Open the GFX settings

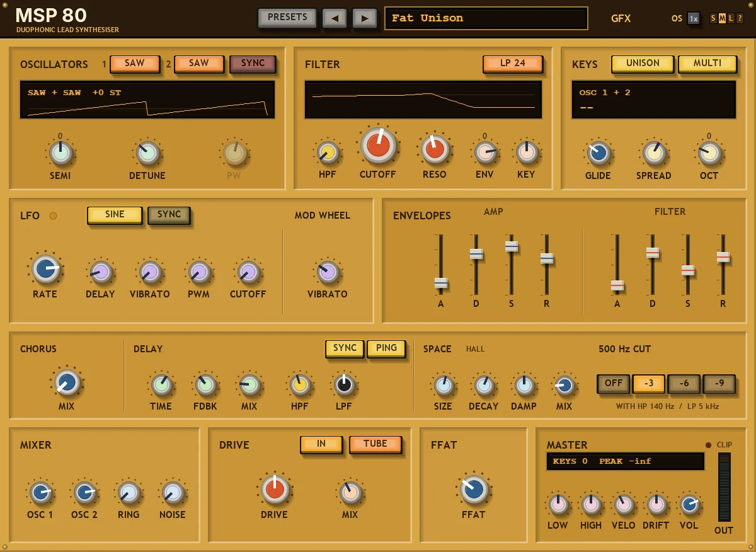tap(621, 18)
